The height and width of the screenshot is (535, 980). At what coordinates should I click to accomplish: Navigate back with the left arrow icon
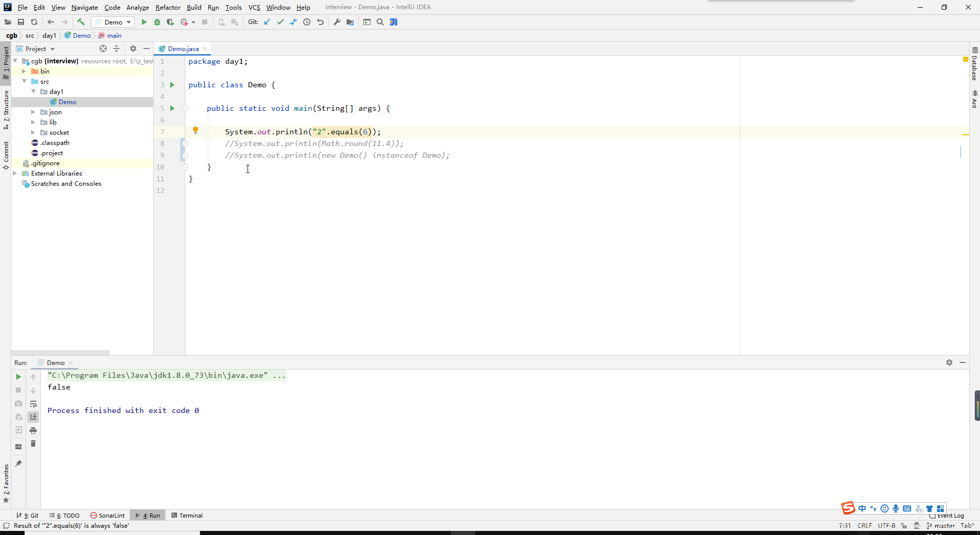[x=51, y=22]
